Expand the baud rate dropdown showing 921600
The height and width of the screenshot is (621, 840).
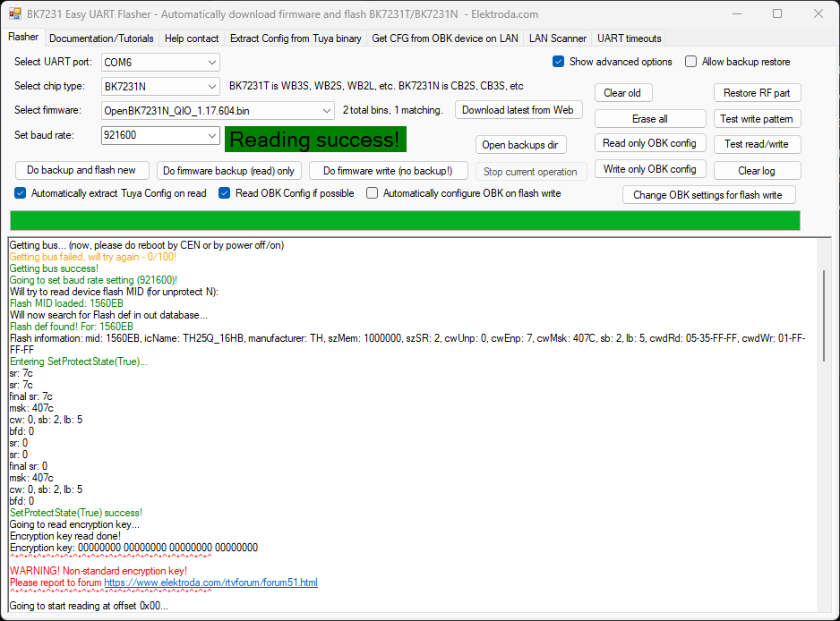160,135
